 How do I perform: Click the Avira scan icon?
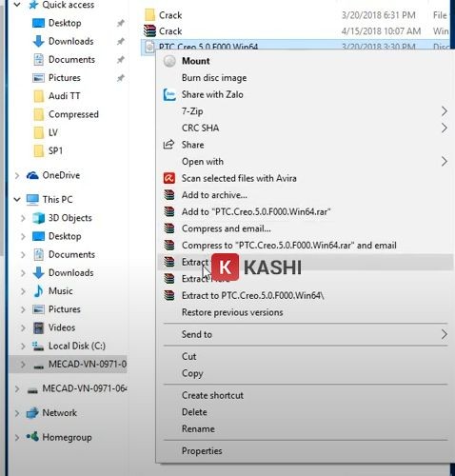tap(169, 178)
